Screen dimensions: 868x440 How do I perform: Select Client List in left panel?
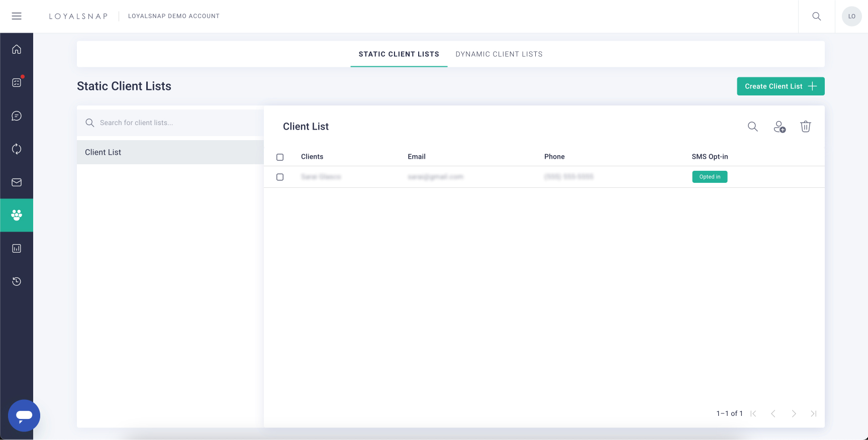(x=170, y=152)
